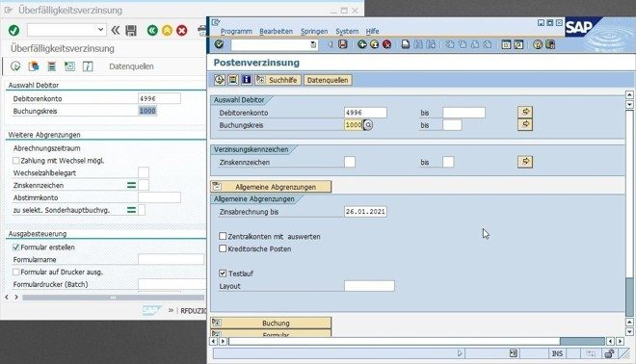Screen dimensions: 636x364
Task: Click the green Enter checkmark in the Postenverzinsung window
Action: click(219, 44)
